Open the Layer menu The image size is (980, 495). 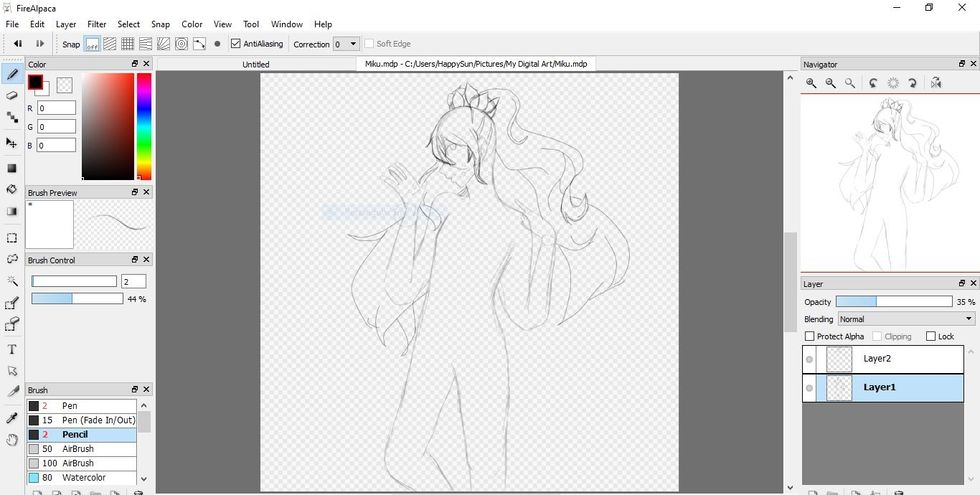(x=66, y=24)
